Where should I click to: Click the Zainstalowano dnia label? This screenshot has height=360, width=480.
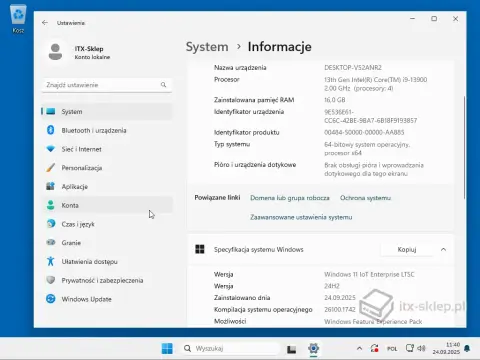coord(242,298)
